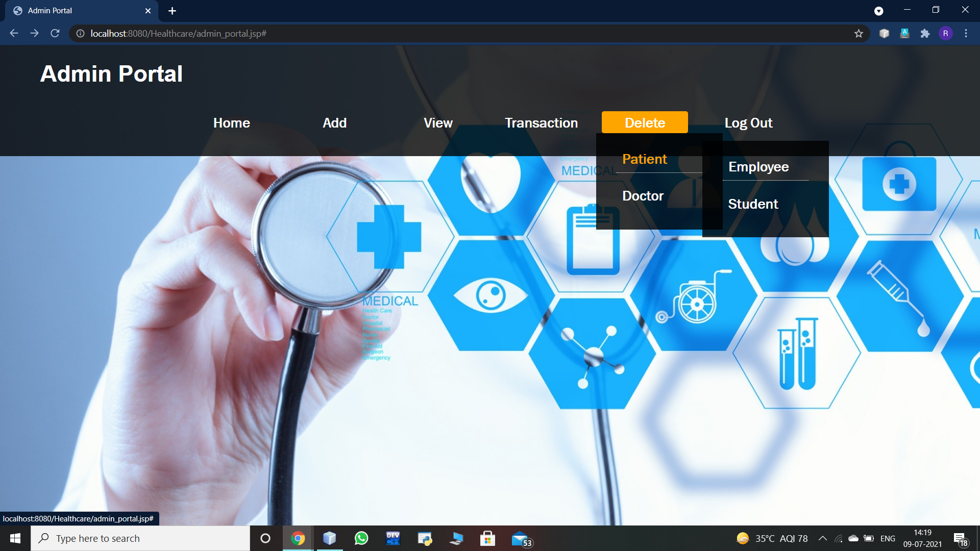Click the taskbar search box
The image size is (980, 551).
click(x=140, y=538)
